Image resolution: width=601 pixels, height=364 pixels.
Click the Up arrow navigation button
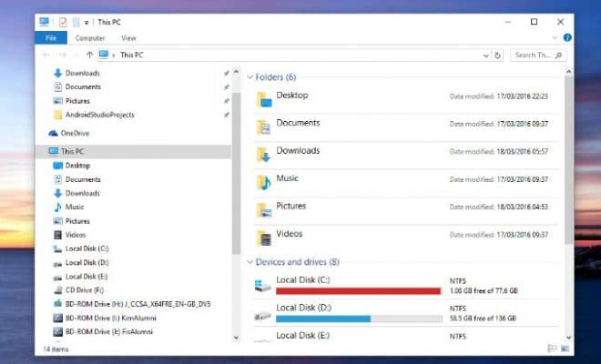point(89,56)
